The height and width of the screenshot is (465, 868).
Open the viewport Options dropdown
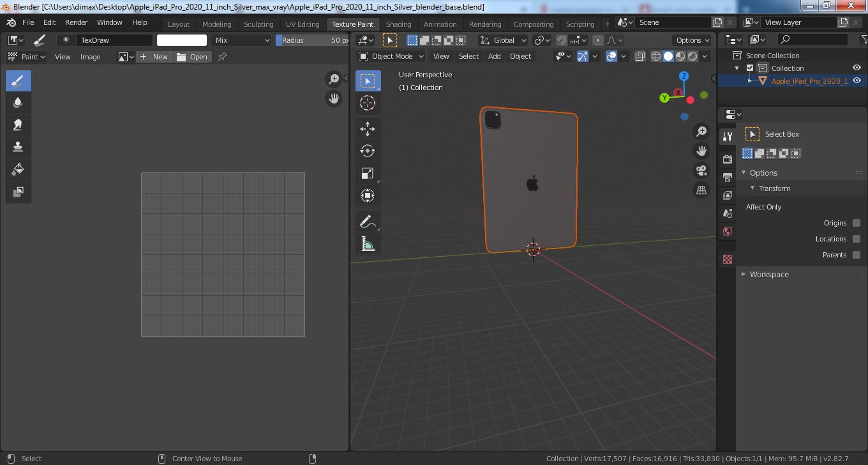click(x=693, y=40)
